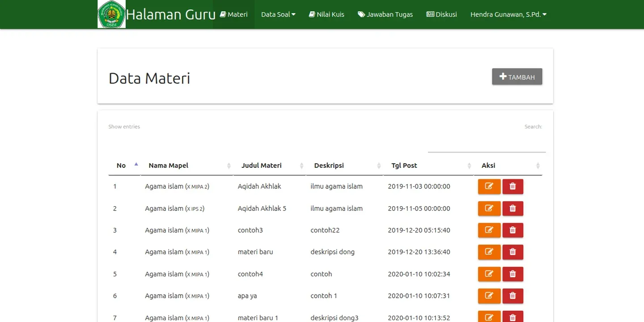This screenshot has height=322, width=644.
Task: Delete the 'apa ya' material row
Action: (x=513, y=296)
